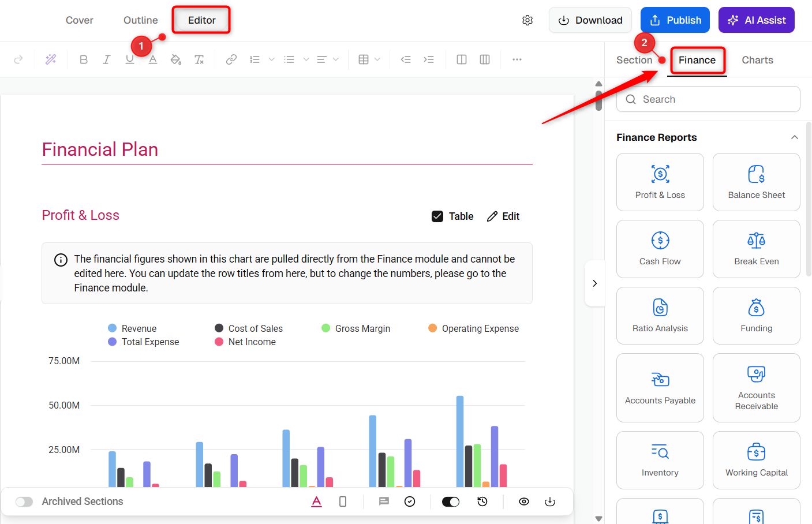Insert the Cash Flow report
The width and height of the screenshot is (812, 524).
click(x=660, y=249)
